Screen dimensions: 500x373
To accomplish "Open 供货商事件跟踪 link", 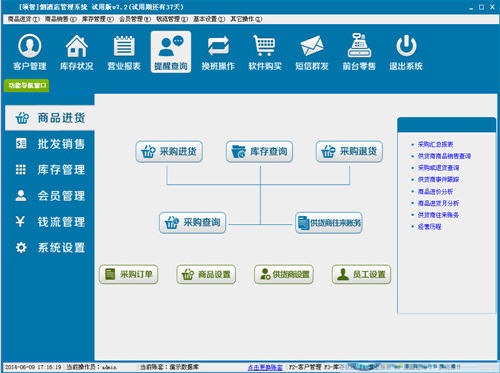I will (438, 180).
